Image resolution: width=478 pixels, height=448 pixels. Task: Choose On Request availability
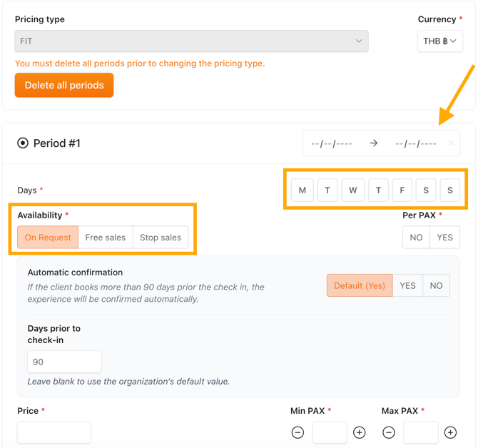(48, 237)
